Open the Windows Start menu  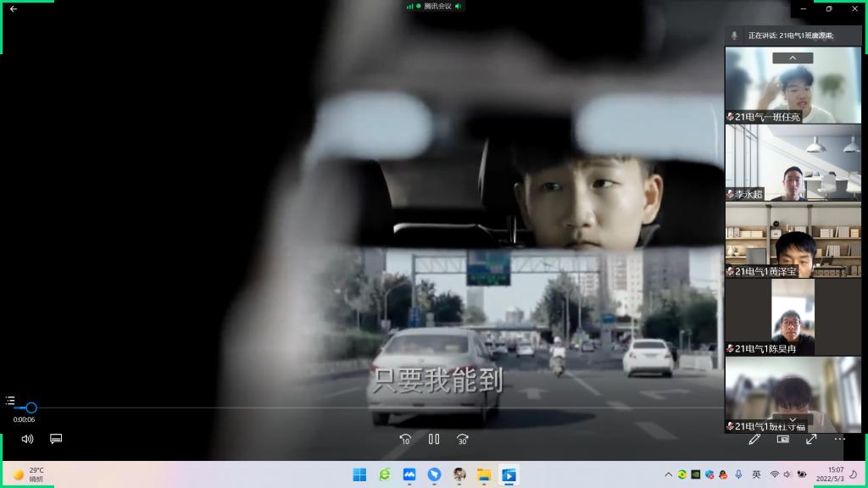[x=359, y=474]
